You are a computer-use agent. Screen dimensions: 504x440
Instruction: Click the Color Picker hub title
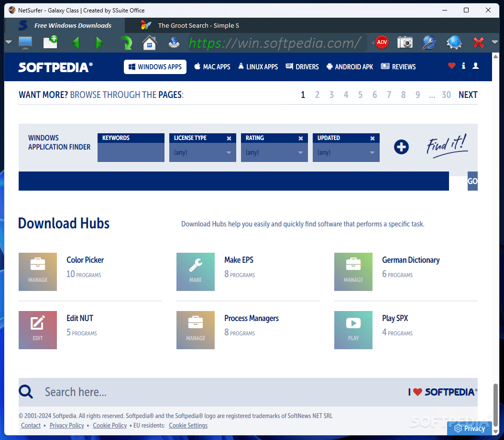[85, 260]
